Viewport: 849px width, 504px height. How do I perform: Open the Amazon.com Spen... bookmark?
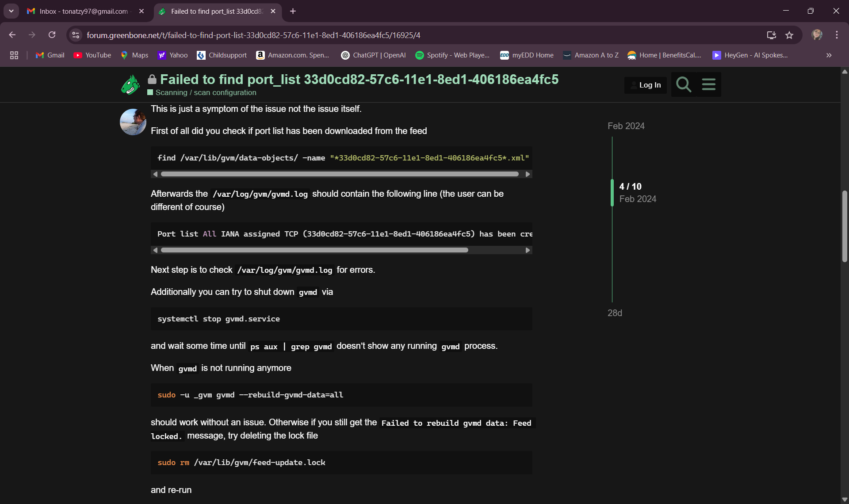click(x=293, y=55)
